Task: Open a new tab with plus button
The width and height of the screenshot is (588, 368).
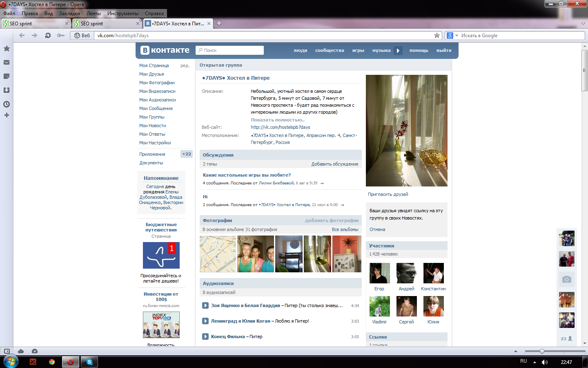Action: (x=219, y=23)
